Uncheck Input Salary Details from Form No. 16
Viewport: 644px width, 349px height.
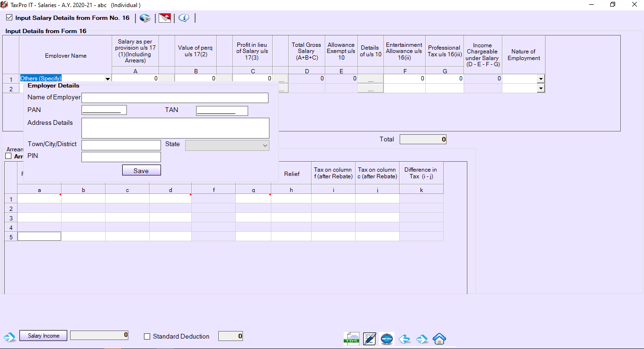click(x=9, y=18)
